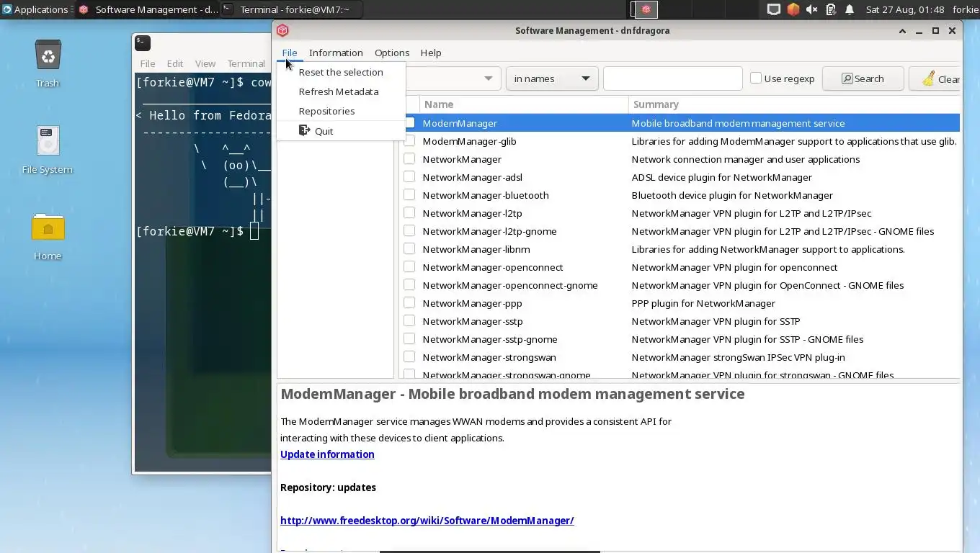Open the terminal window's Edit menu
Viewport: 980px width, 553px height.
(175, 63)
